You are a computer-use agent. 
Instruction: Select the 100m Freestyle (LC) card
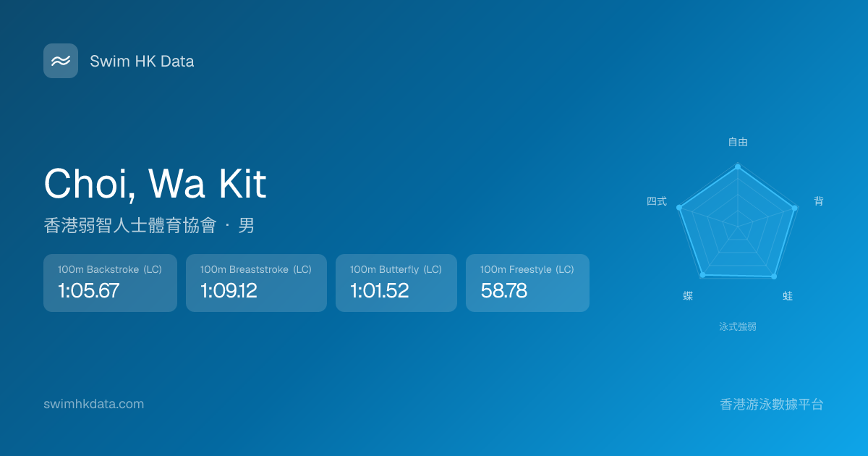tap(527, 283)
